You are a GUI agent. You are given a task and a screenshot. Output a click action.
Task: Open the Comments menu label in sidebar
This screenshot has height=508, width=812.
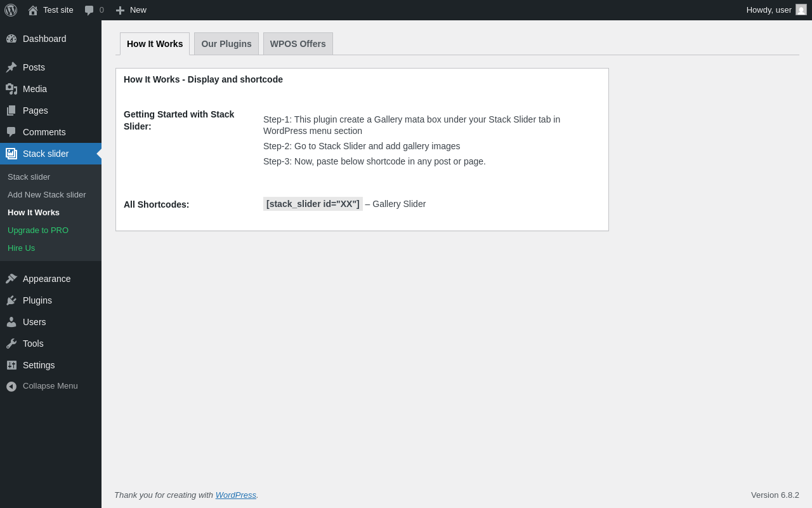click(x=44, y=132)
